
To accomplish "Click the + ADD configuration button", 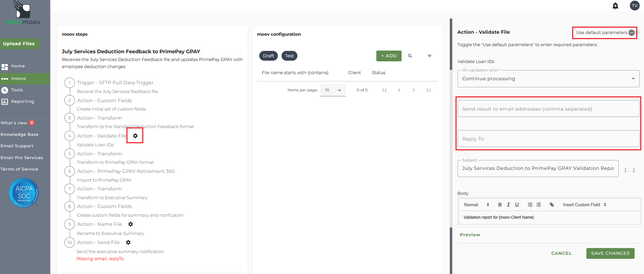I will coord(389,56).
